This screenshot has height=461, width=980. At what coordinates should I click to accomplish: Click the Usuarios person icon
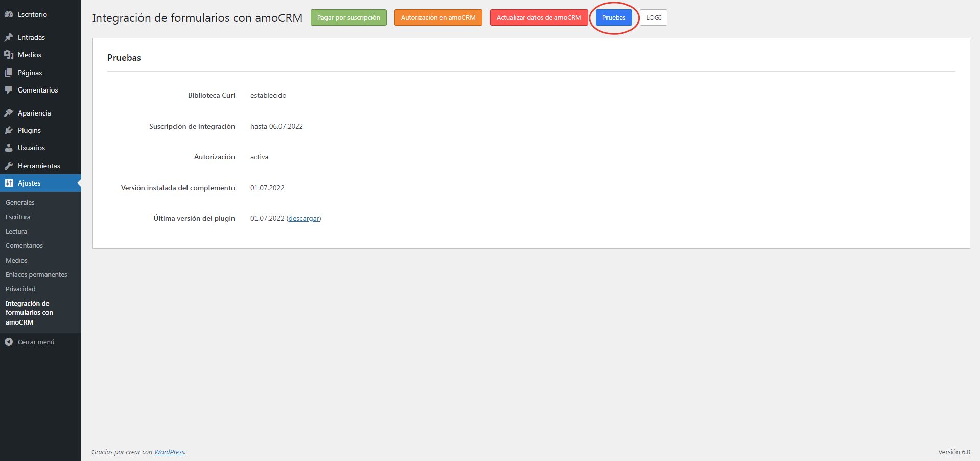pyautogui.click(x=9, y=148)
